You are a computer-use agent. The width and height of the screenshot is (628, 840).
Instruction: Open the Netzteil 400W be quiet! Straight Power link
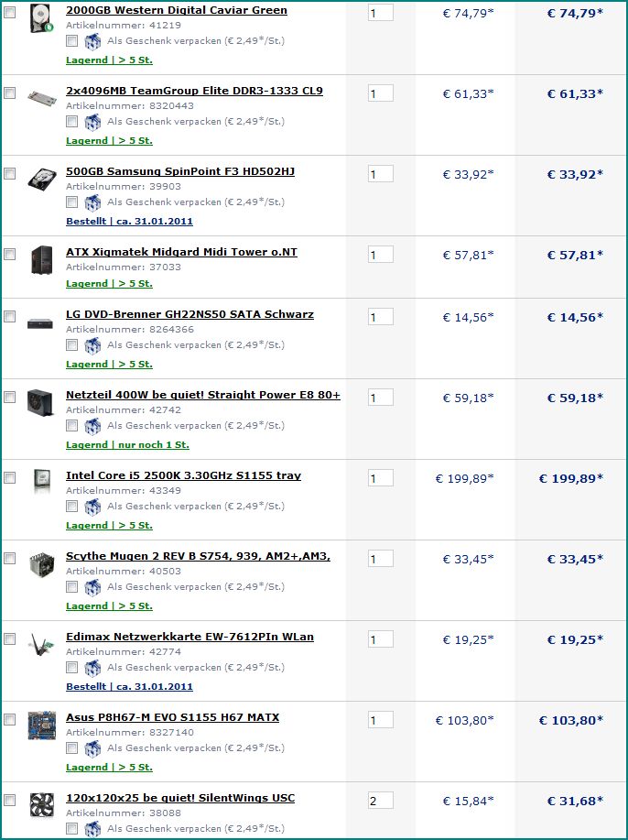203,395
